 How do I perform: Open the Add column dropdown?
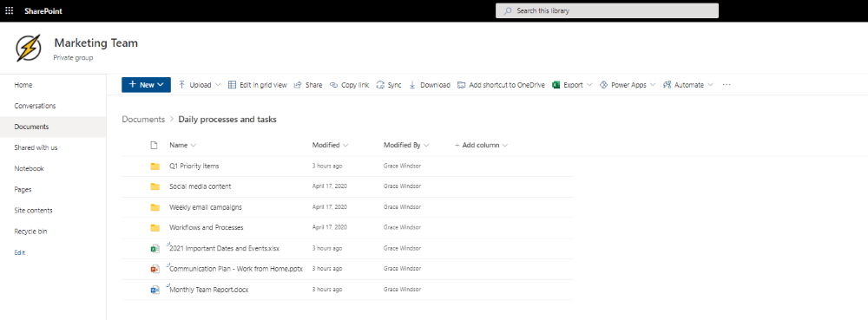tap(505, 146)
